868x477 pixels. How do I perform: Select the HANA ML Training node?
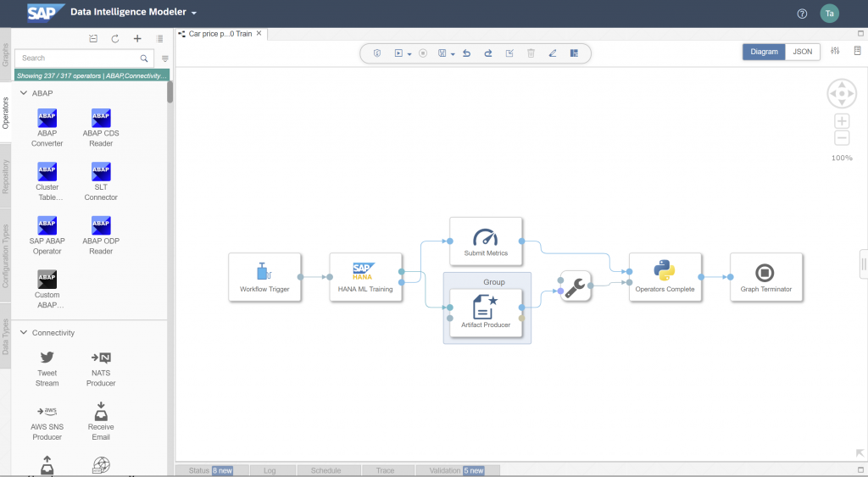tap(365, 277)
